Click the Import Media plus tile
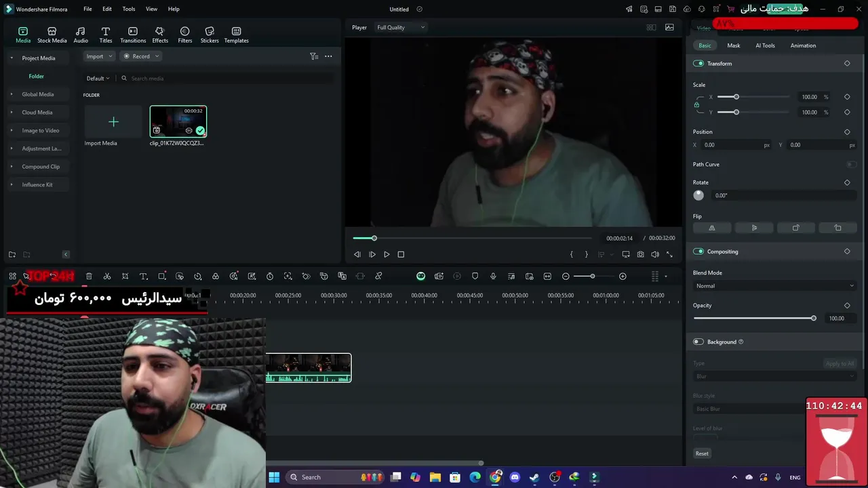This screenshot has width=868, height=488. pyautogui.click(x=113, y=122)
